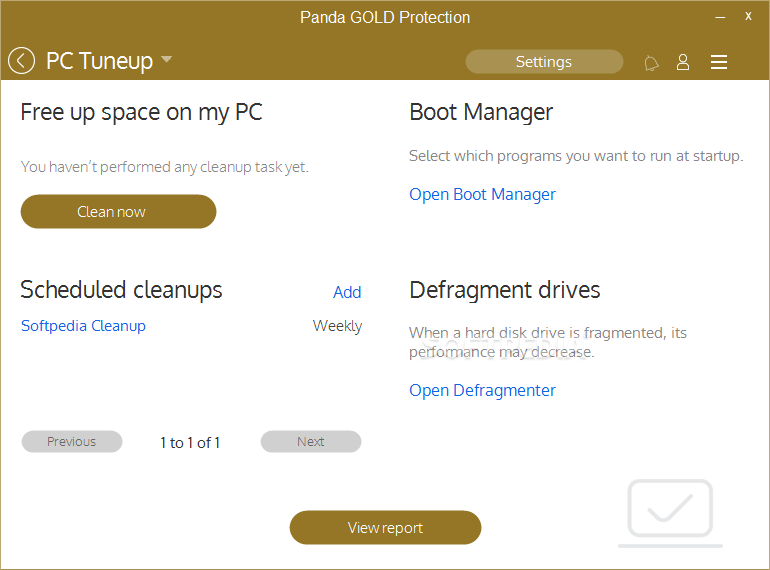Click the '1 to 1 of 1' pager text
This screenshot has height=570, width=770.
[x=190, y=443]
